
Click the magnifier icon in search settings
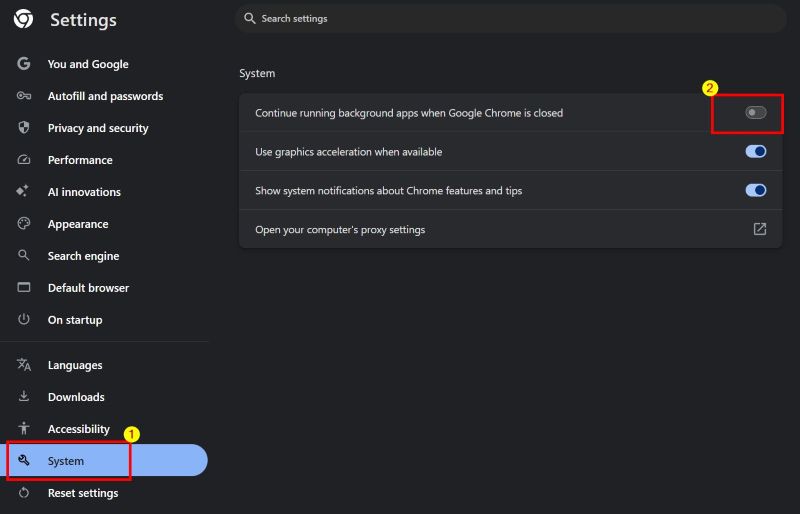click(x=249, y=18)
